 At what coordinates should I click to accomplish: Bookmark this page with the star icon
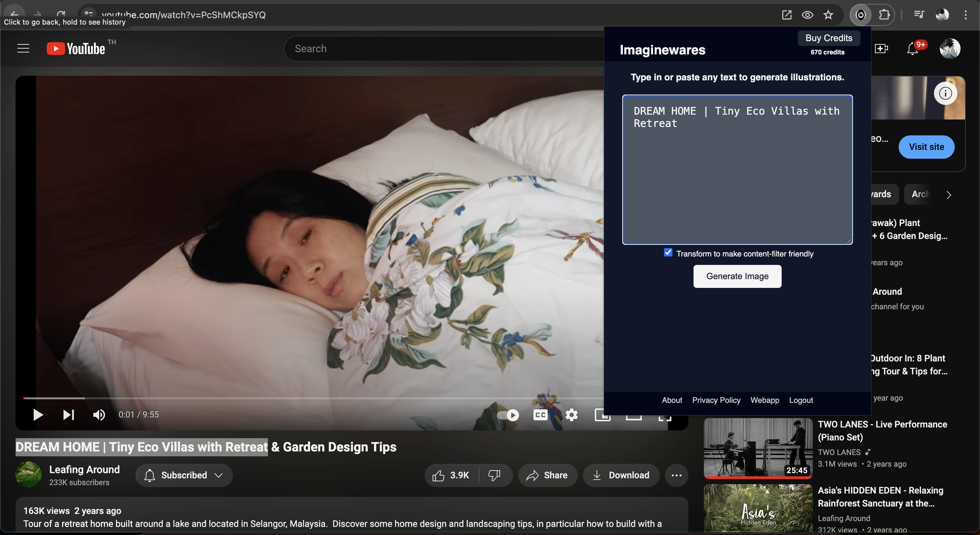point(828,15)
